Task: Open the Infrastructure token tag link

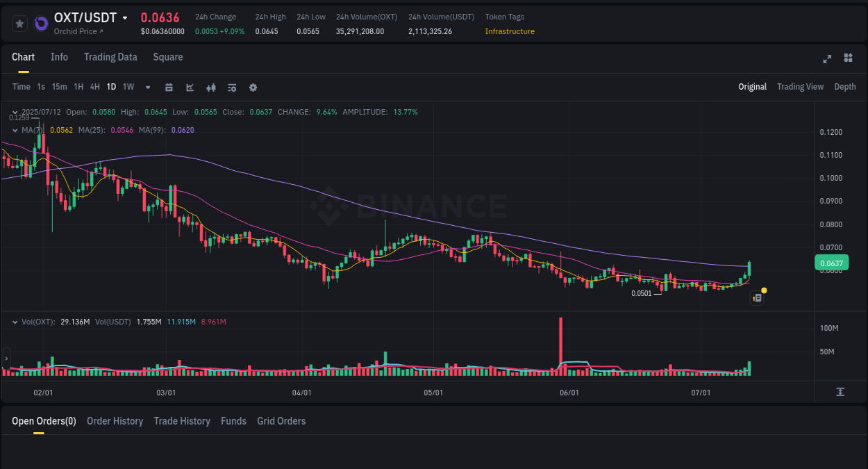Action: (x=510, y=31)
